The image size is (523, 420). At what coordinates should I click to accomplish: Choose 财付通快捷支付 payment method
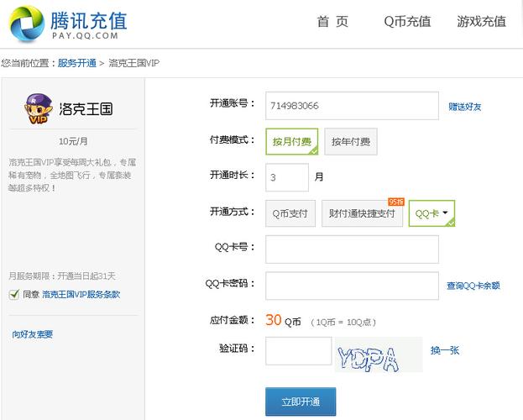click(x=362, y=213)
